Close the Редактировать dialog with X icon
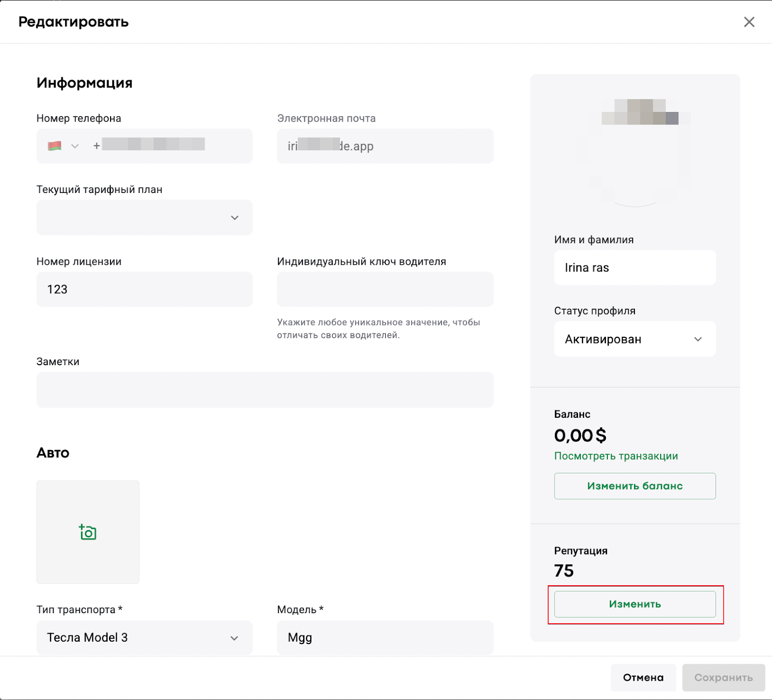Image resolution: width=772 pixels, height=700 pixels. [749, 22]
